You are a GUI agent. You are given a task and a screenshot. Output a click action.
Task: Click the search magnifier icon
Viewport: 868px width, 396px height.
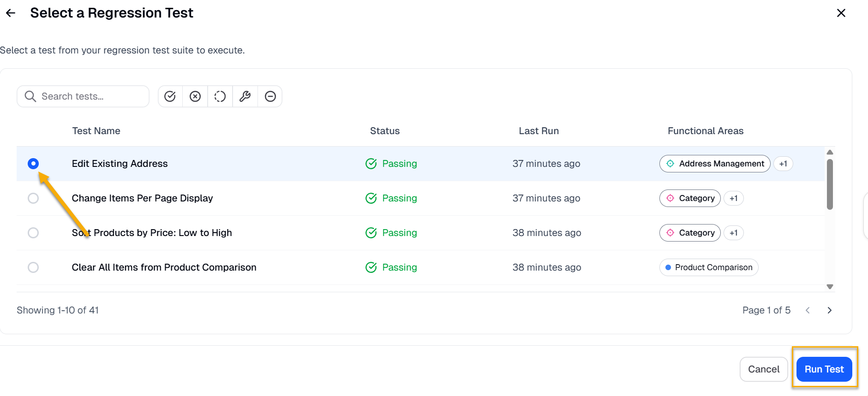tap(30, 96)
